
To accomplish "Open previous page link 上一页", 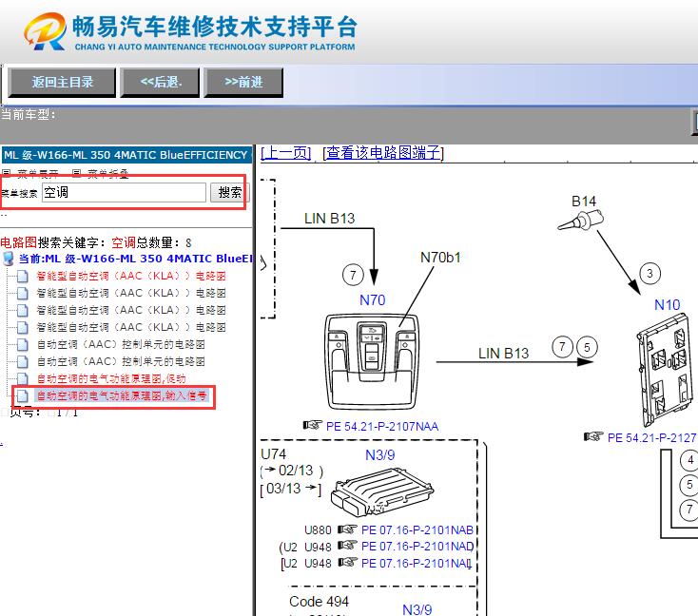I will click(x=286, y=153).
